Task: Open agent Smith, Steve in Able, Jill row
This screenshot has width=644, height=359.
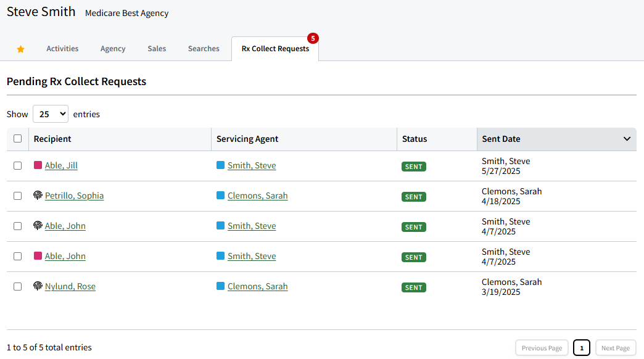Action: tap(252, 165)
